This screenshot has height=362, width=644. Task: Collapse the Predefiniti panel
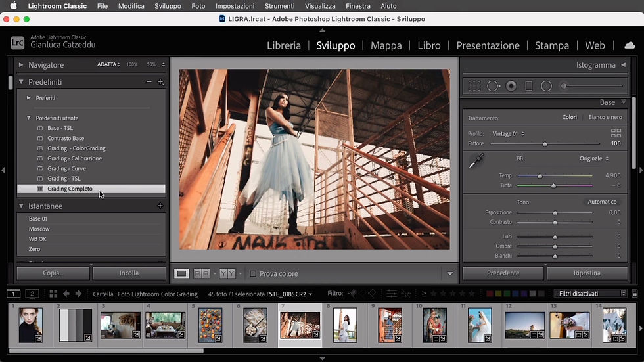pos(21,82)
